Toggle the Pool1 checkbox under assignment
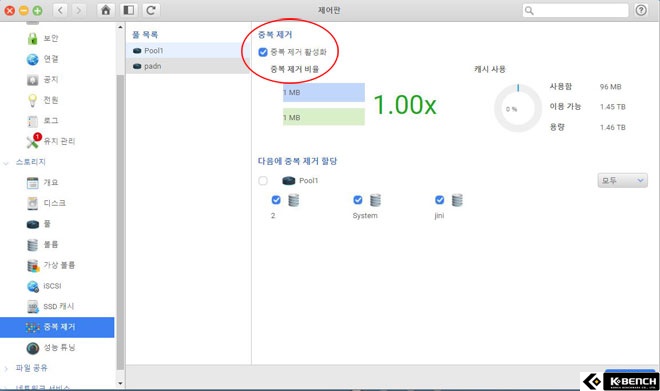660x391 pixels. 263,181
